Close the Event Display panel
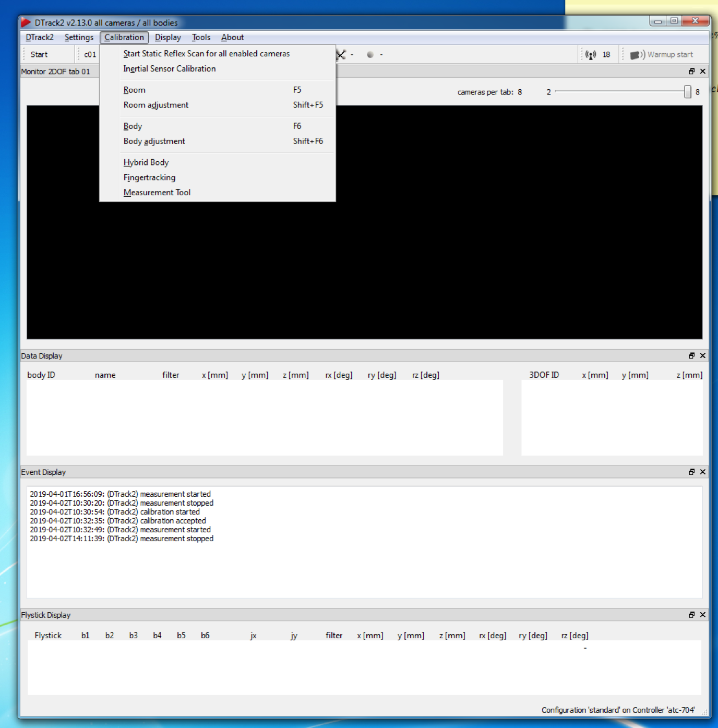The height and width of the screenshot is (728, 718). pyautogui.click(x=702, y=472)
